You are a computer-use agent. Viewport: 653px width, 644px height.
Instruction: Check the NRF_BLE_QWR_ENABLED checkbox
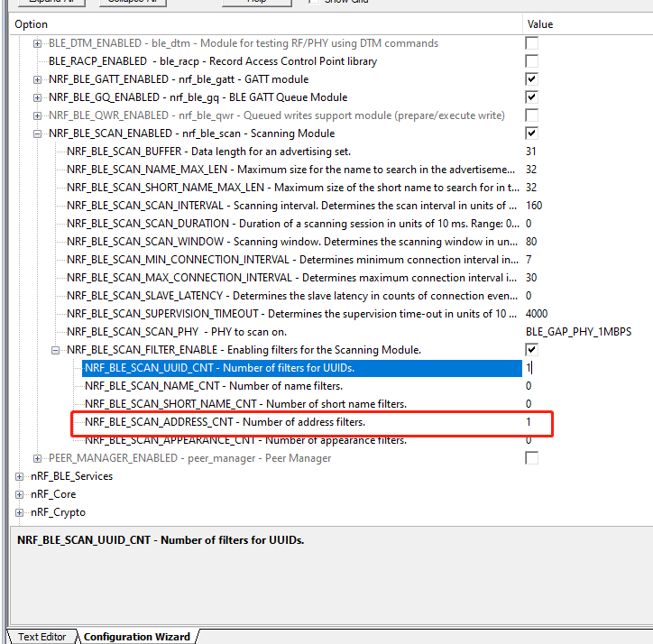532,115
